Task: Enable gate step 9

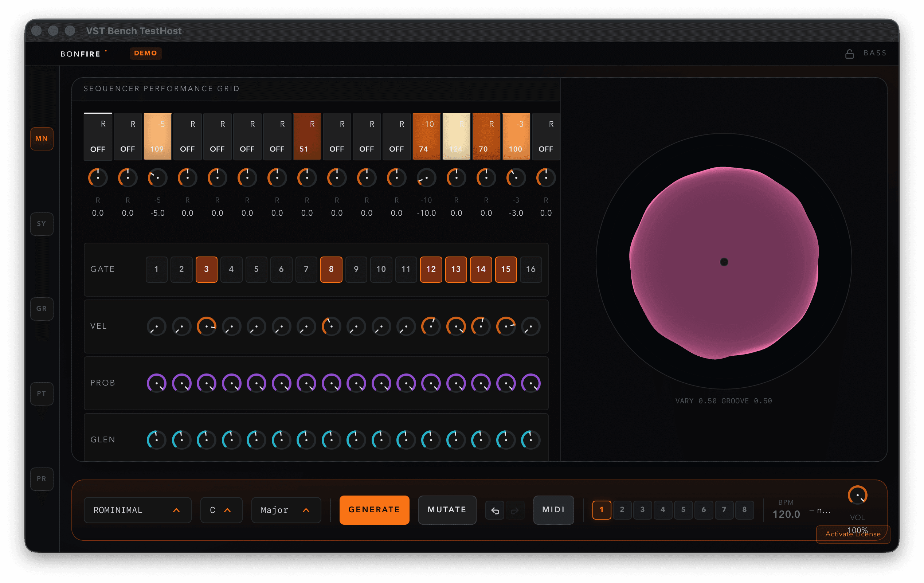Action: tap(356, 269)
